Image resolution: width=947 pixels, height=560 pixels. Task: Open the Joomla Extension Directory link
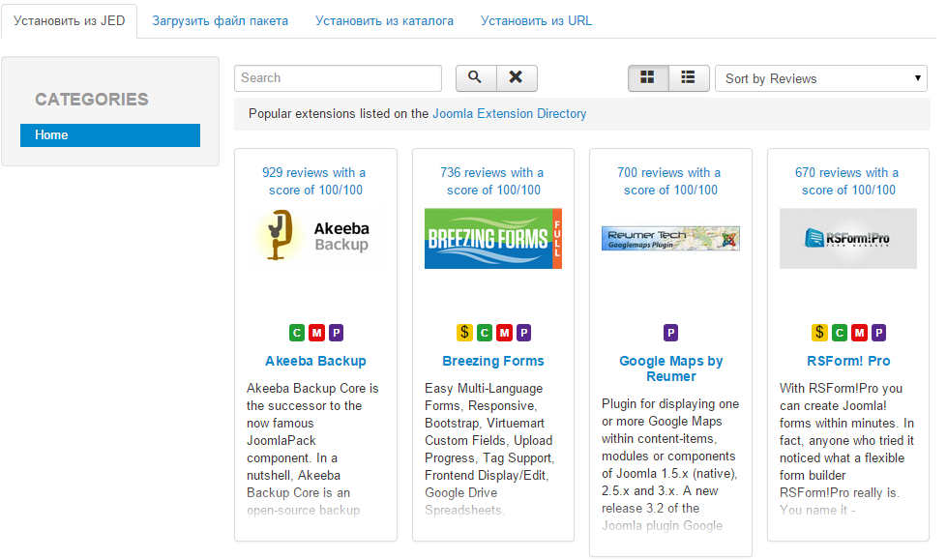509,113
